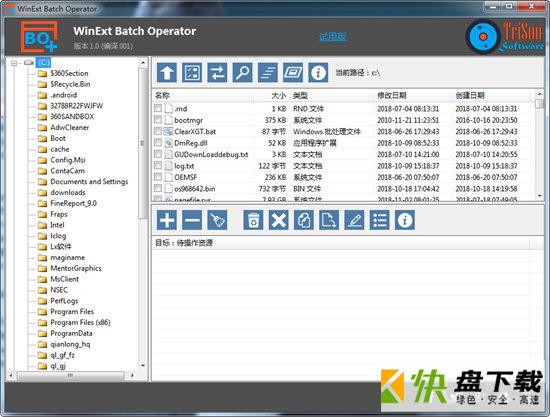Select the Boot folder
This screenshot has width=550, height=417.
click(x=58, y=138)
